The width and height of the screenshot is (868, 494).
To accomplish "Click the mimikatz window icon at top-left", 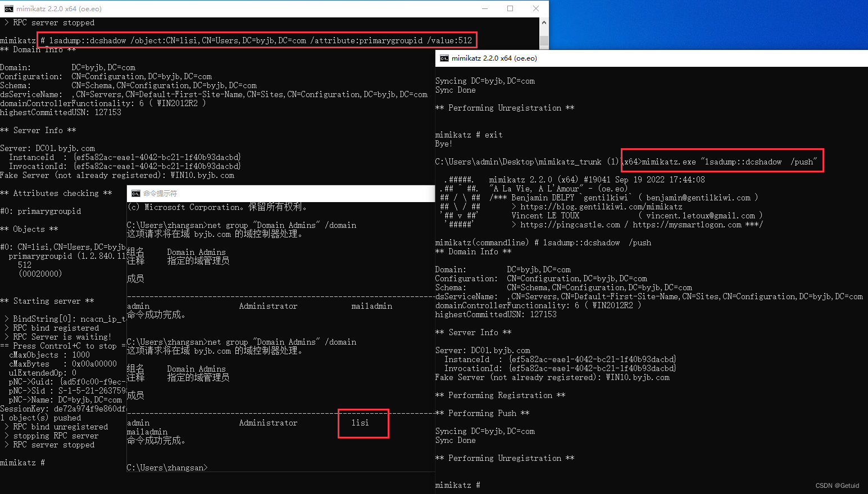I will pyautogui.click(x=9, y=9).
